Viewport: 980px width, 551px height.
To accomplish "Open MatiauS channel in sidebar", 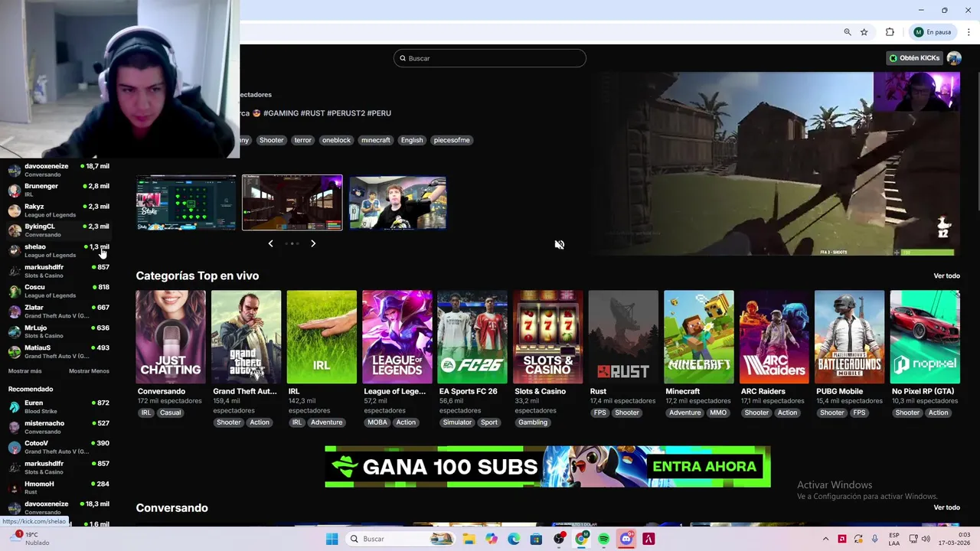I will tap(60, 352).
